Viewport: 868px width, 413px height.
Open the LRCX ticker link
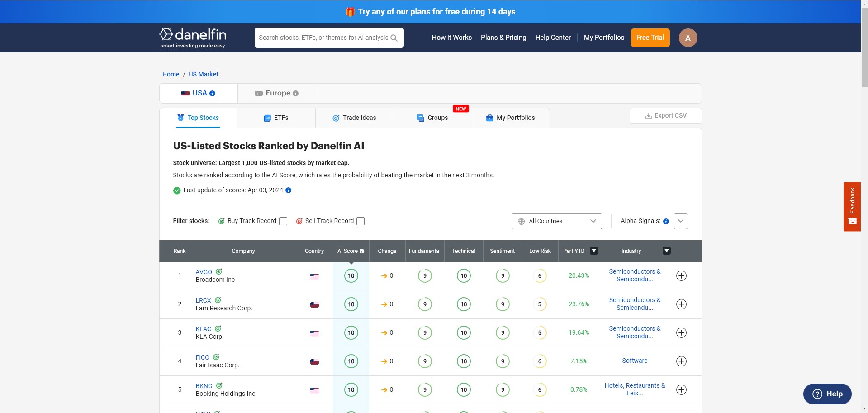coord(204,301)
